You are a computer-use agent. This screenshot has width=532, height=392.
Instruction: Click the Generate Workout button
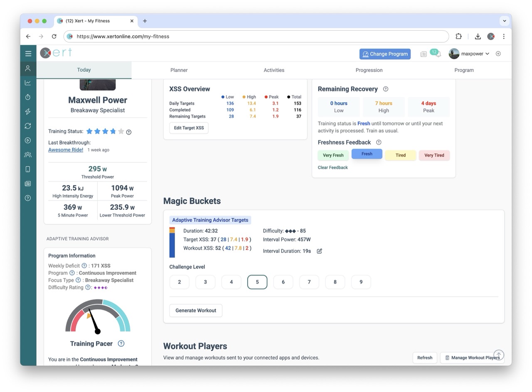click(x=195, y=311)
